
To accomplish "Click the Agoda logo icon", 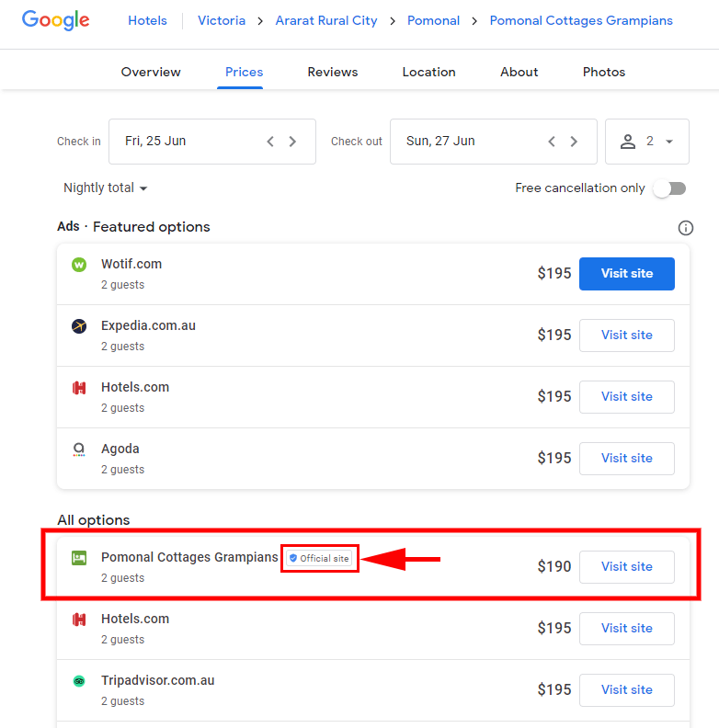I will (x=79, y=449).
